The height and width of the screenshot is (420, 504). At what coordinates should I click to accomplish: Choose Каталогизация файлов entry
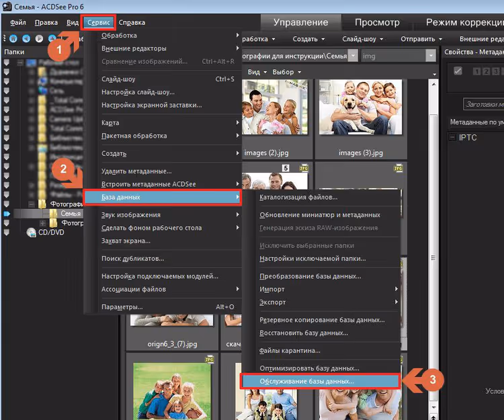point(320,198)
